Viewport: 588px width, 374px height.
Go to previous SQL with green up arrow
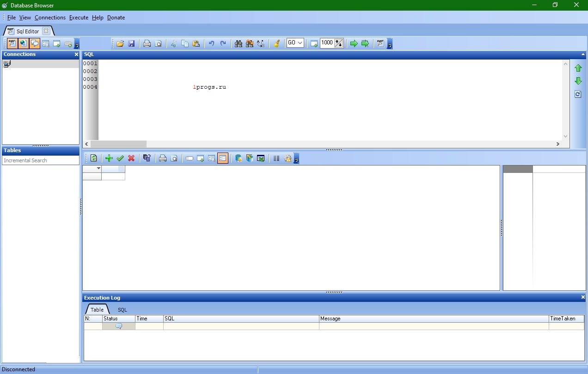tap(578, 68)
